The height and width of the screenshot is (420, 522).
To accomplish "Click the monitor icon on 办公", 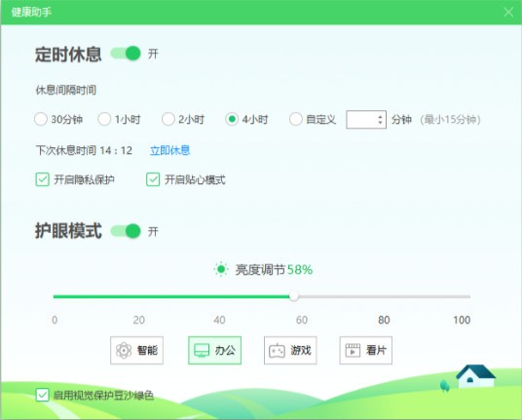I will [202, 351].
